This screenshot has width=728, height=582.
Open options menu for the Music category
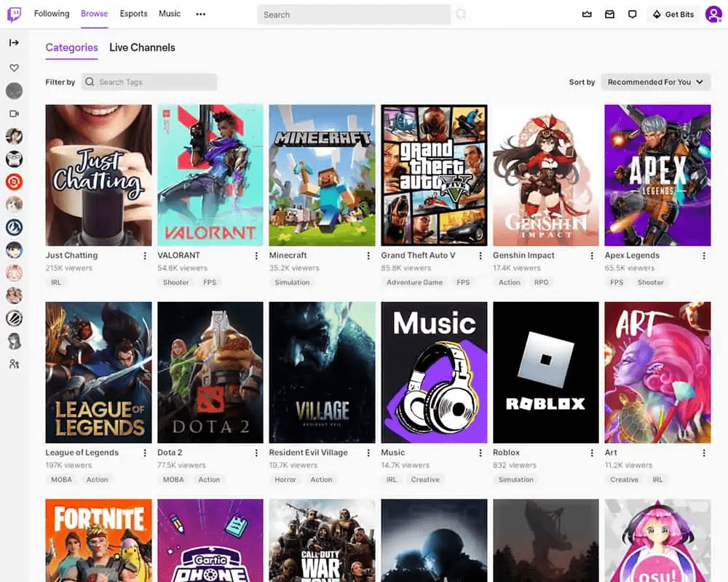pyautogui.click(x=480, y=453)
